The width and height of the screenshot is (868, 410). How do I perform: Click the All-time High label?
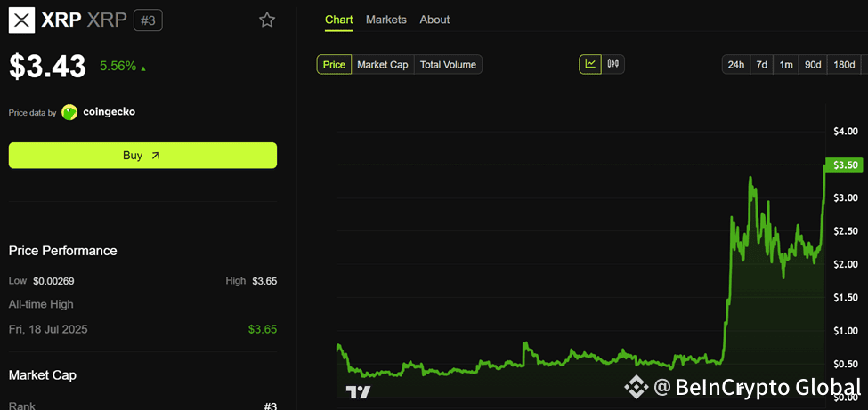(41, 304)
